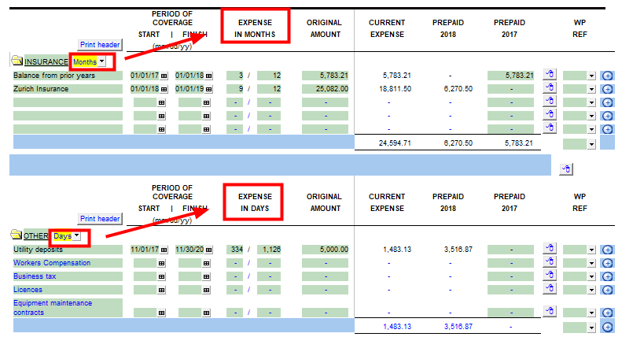Image resolution: width=644 pixels, height=337 pixels.
Task: Expand WP REF dropdown on Zurich Insurance row
Action: click(x=591, y=89)
